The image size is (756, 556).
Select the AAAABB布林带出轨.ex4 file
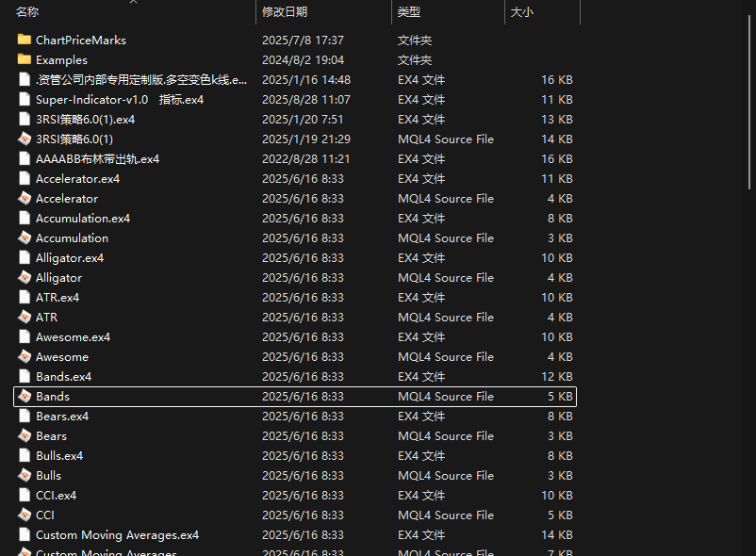[x=97, y=158]
